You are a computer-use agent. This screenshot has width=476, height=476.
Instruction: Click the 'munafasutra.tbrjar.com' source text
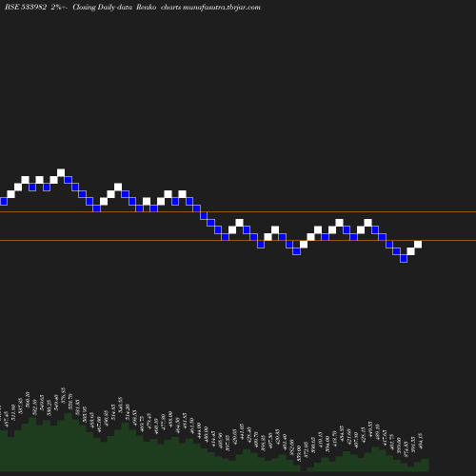(222, 7)
